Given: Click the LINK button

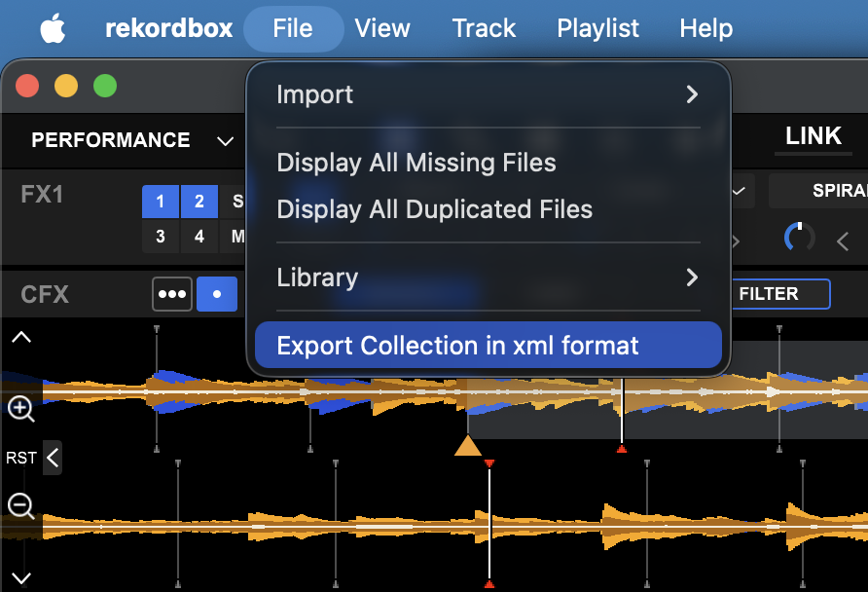Looking at the screenshot, I should click(814, 136).
